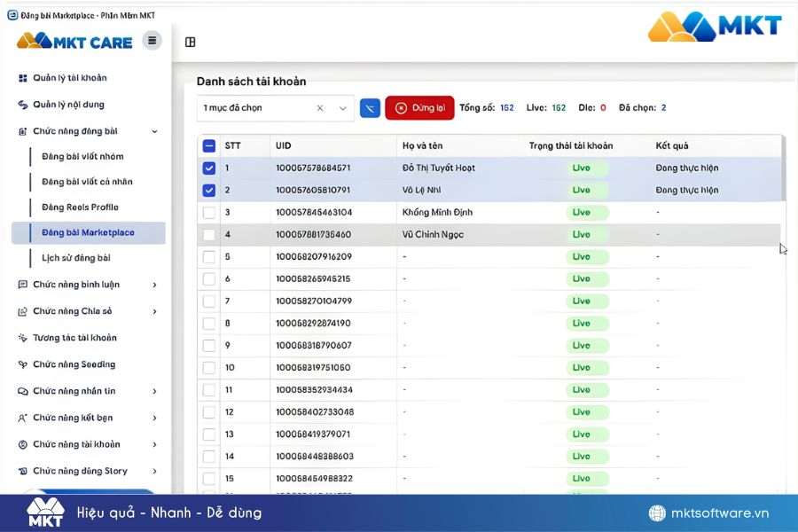Click the panel layout icon in top bar
This screenshot has width=798, height=532.
[190, 42]
